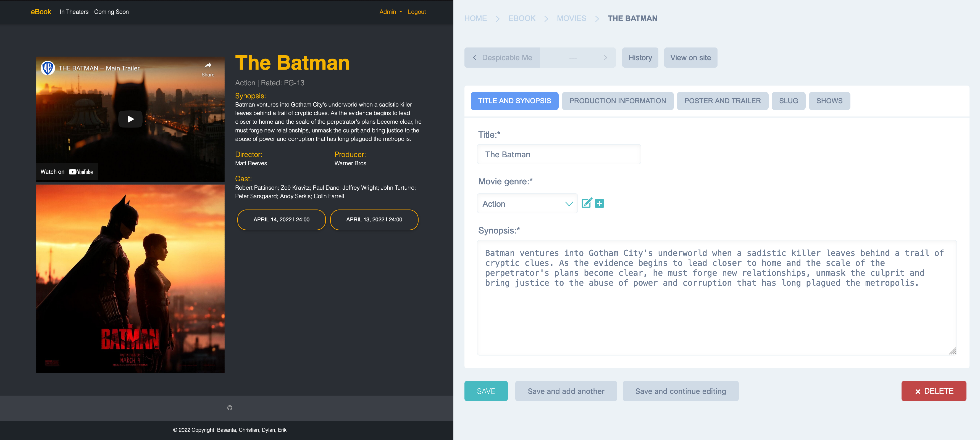Click the Warner Bros producer name
Viewport: 980px width, 440px height.
click(350, 163)
